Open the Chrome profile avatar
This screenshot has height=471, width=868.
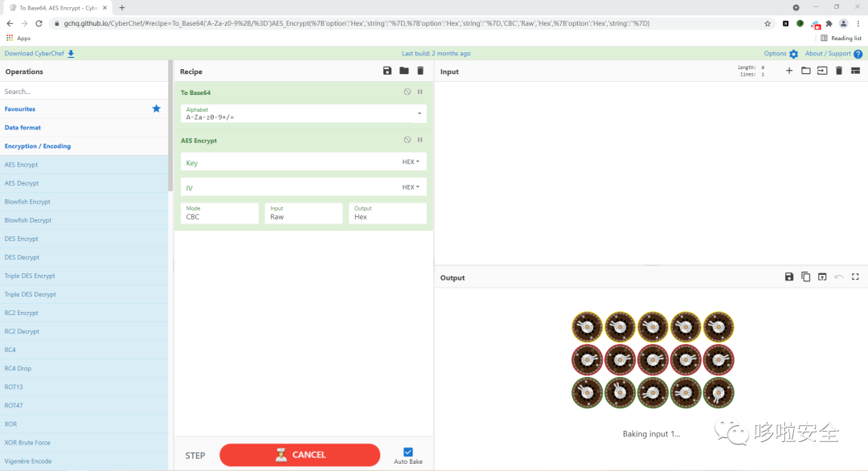click(844, 23)
